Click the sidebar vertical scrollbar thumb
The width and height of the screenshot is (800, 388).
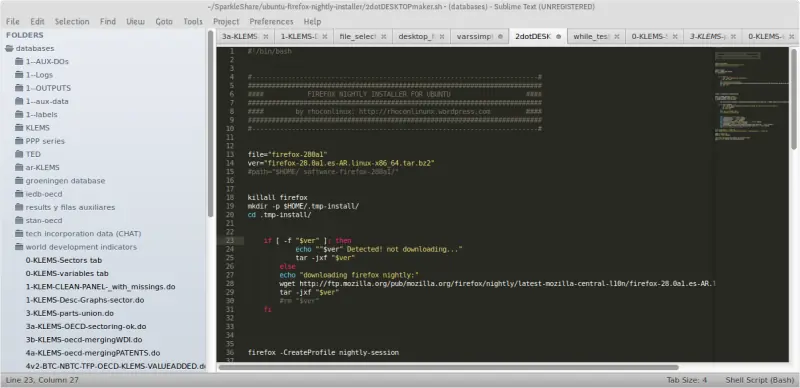point(211,125)
